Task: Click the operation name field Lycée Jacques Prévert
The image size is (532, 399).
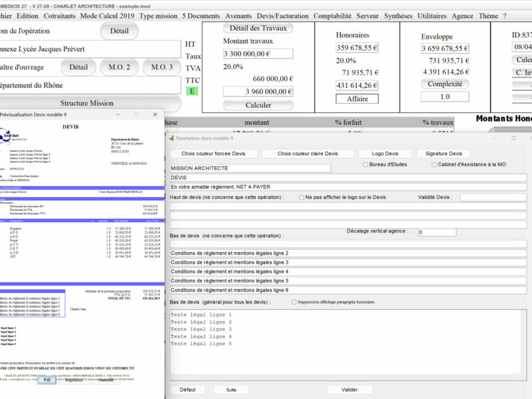Action: pos(90,49)
